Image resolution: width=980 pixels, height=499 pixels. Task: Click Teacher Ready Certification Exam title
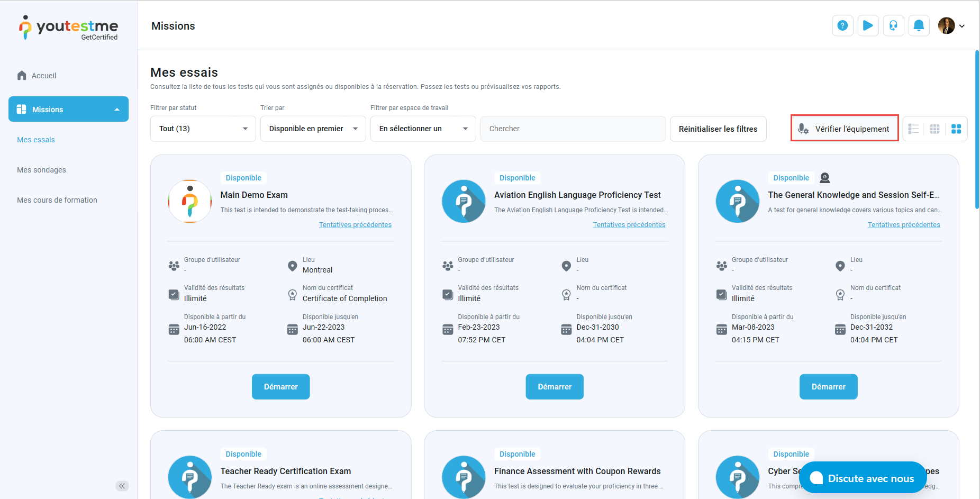286,471
